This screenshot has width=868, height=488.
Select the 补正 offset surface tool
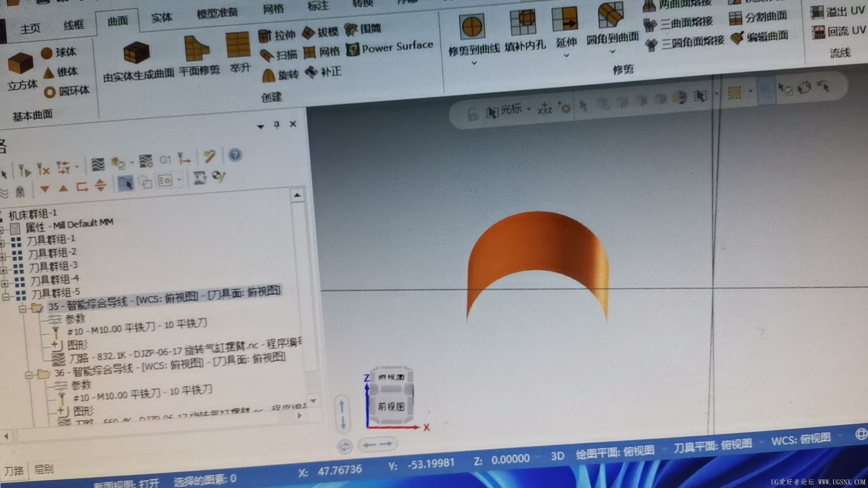pyautogui.click(x=323, y=72)
